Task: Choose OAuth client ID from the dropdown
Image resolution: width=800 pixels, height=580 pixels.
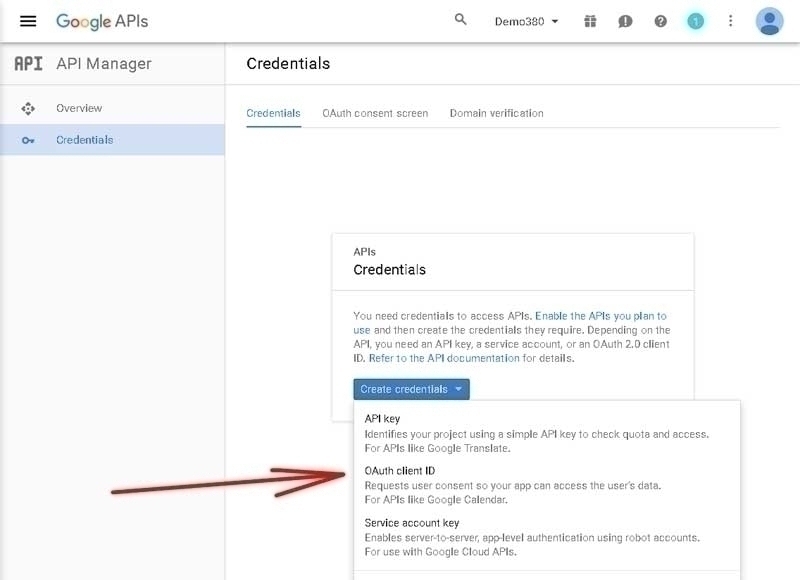Action: tap(546, 485)
